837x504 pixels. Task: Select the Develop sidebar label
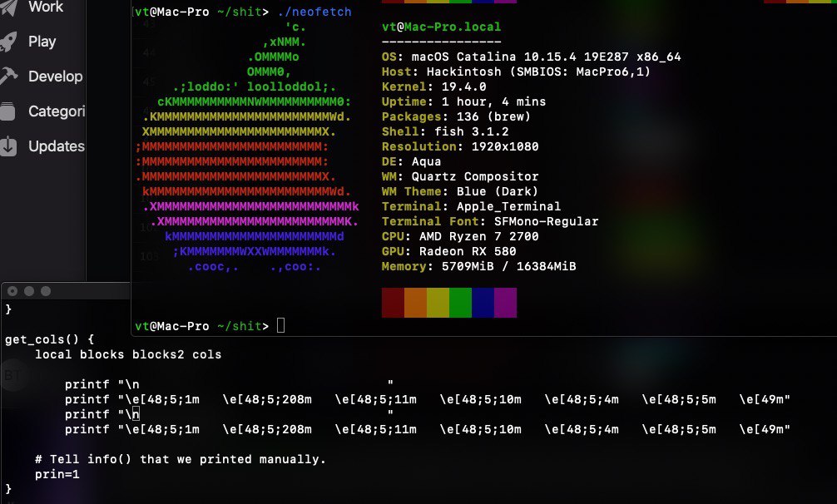pyautogui.click(x=56, y=77)
